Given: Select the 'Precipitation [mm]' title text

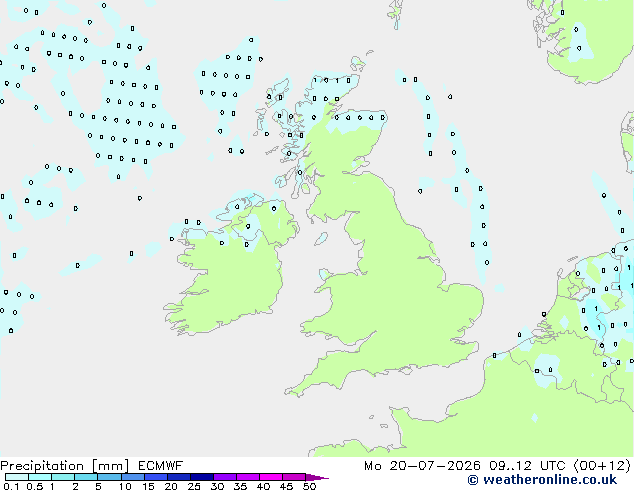Looking at the screenshot, I should click(64, 466).
